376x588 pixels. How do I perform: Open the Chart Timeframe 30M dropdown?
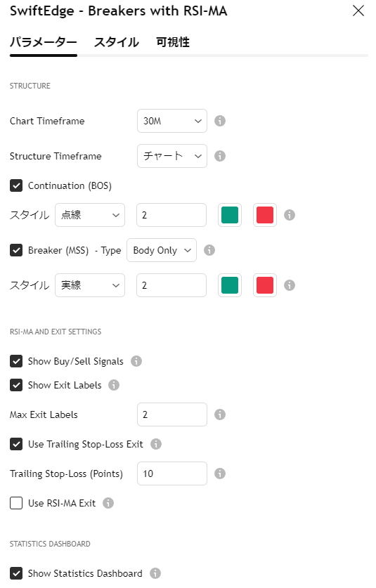172,121
